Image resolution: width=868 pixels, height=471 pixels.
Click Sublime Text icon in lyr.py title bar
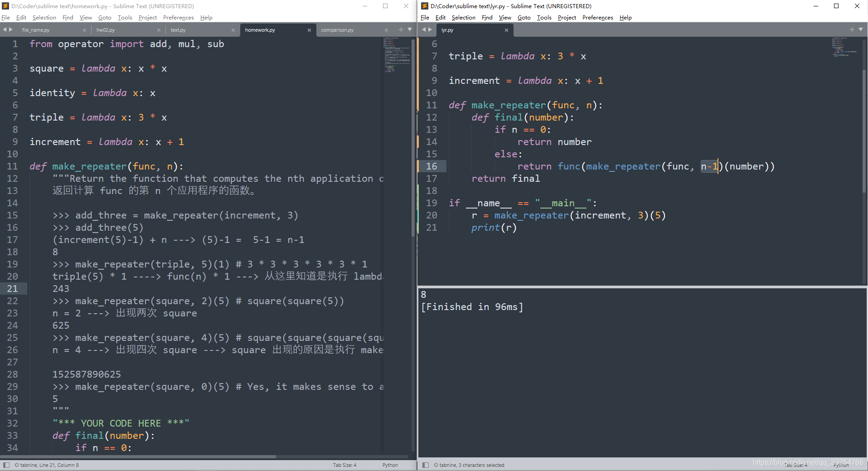[425, 6]
